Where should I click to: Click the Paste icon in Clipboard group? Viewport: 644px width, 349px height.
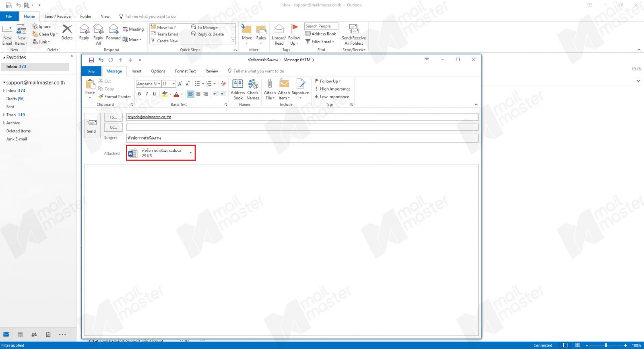90,84
